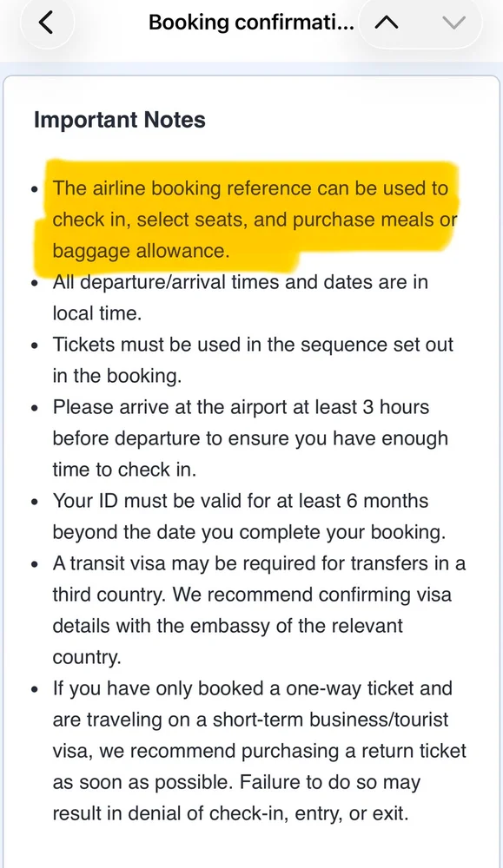Image resolution: width=503 pixels, height=868 pixels.
Task: Tap bullet beside the transit visa note
Action: (36, 564)
